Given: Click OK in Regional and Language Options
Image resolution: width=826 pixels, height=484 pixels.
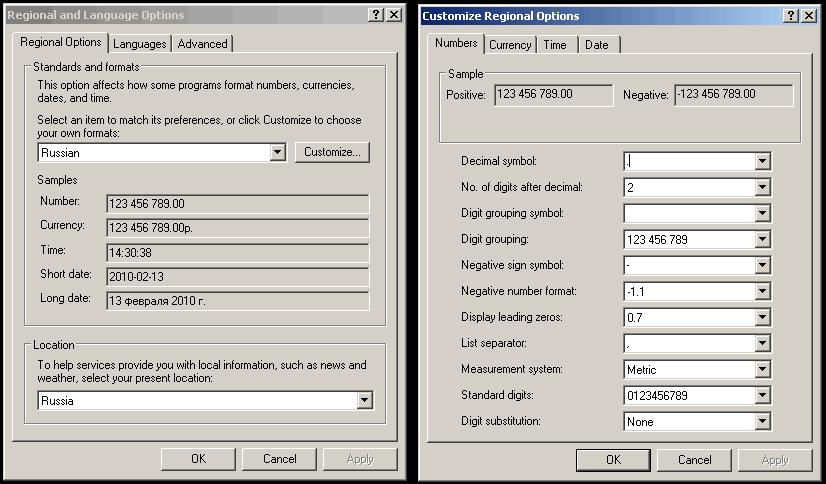Looking at the screenshot, I should [199, 459].
